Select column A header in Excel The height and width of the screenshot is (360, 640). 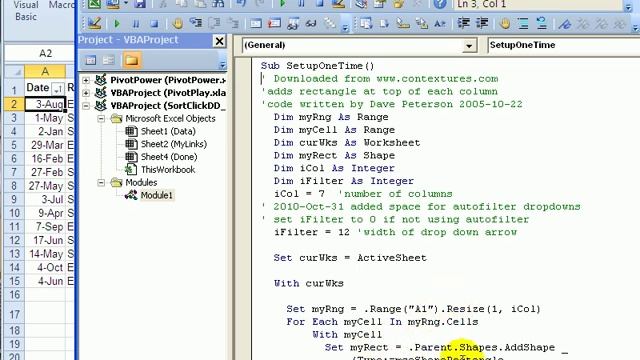click(x=45, y=72)
